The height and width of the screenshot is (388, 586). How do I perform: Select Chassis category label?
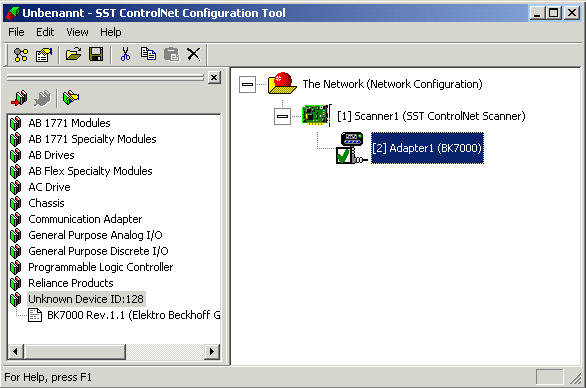46,203
